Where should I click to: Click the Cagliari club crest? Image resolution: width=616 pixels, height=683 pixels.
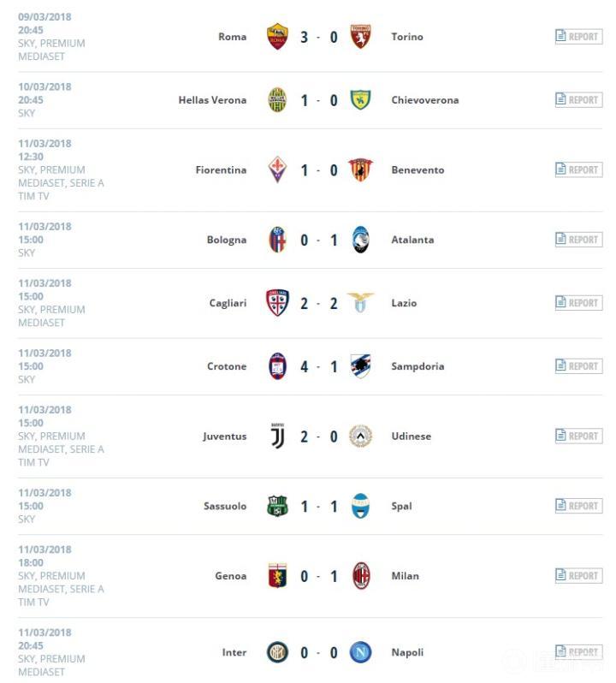[277, 303]
